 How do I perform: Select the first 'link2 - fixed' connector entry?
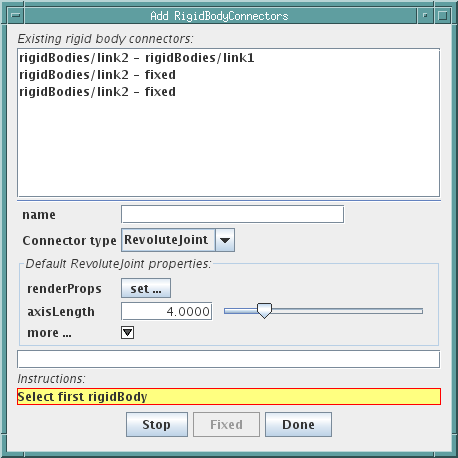coord(97,75)
